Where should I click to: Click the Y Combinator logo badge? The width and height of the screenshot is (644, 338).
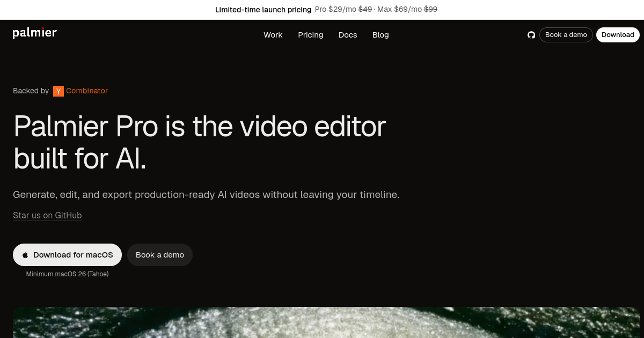(x=58, y=91)
